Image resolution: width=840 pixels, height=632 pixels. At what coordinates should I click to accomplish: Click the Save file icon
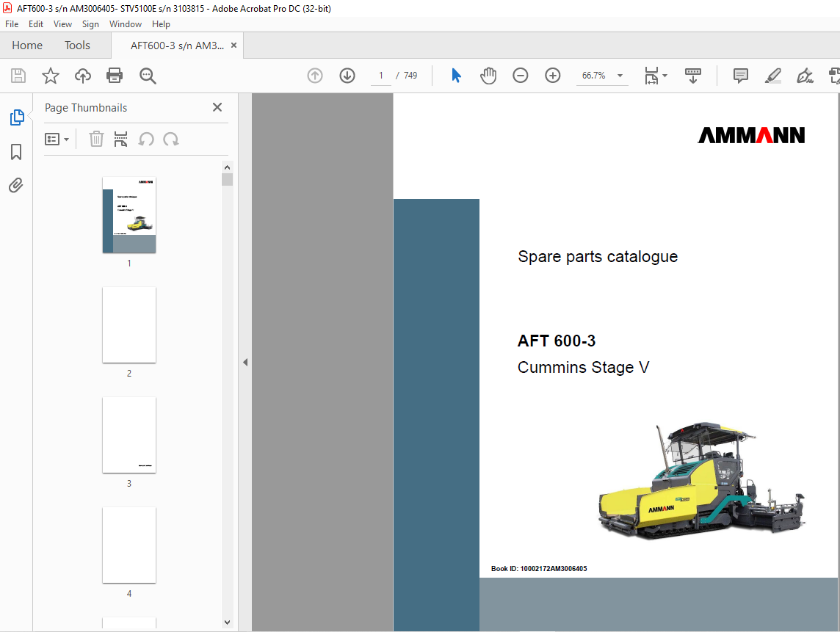(x=18, y=76)
